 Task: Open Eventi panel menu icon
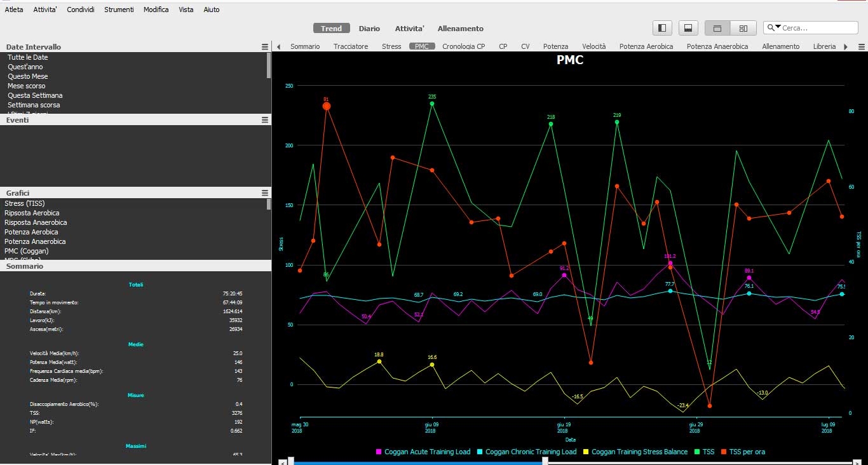tap(265, 120)
